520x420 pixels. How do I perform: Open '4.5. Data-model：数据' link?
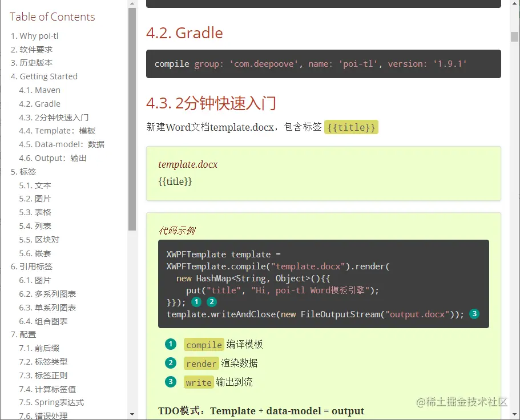[62, 144]
